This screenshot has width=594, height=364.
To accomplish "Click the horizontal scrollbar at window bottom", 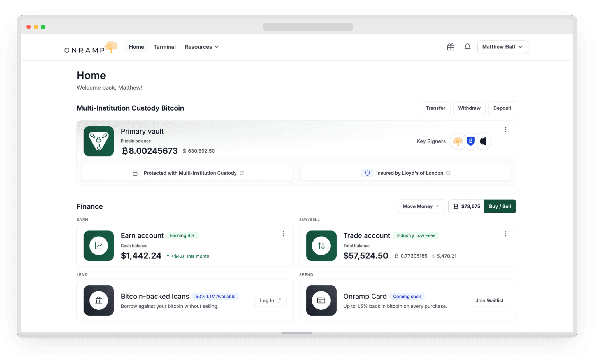I will pos(297,333).
